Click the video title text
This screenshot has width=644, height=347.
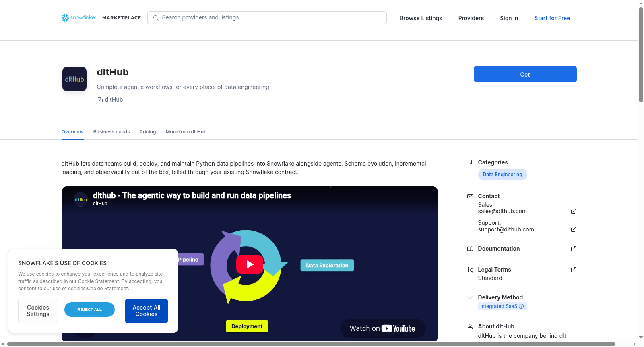[192, 195]
